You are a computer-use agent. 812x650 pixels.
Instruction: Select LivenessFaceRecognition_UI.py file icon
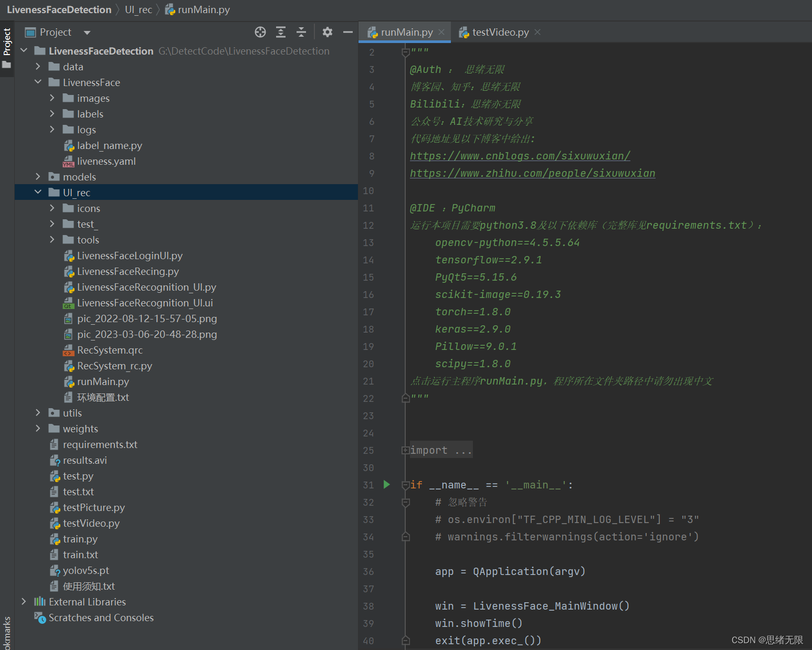coord(69,287)
